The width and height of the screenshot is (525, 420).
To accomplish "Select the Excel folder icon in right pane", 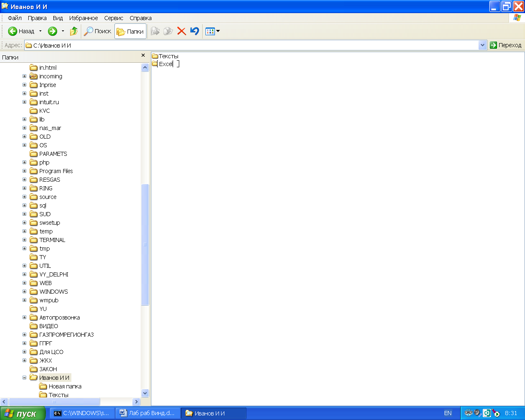I will pos(155,64).
